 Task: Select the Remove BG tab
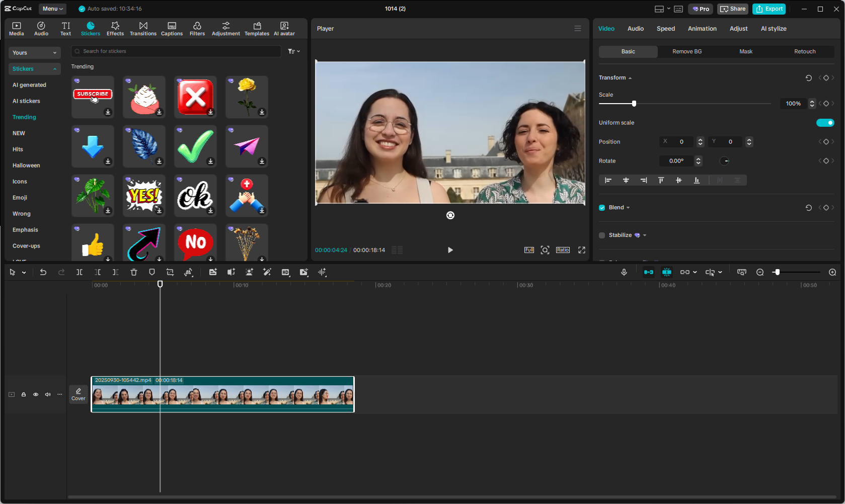point(687,52)
